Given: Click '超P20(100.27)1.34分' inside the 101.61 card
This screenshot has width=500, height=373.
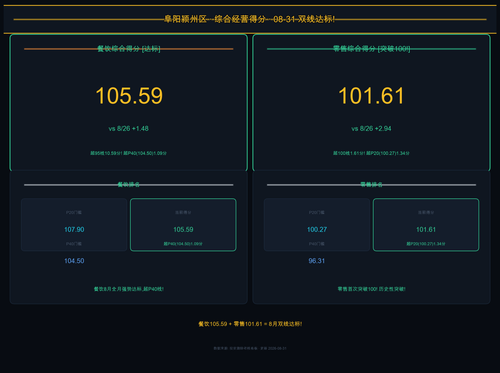Looking at the screenshot, I should point(426,244).
